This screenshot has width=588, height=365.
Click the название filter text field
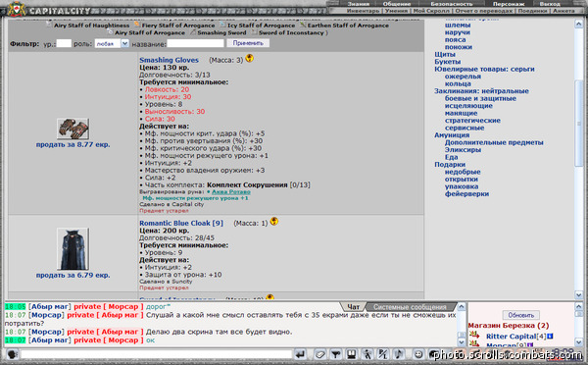click(195, 43)
